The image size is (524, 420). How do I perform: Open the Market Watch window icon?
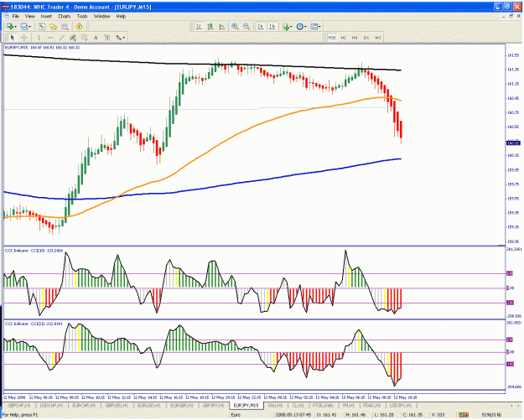[x=42, y=26]
